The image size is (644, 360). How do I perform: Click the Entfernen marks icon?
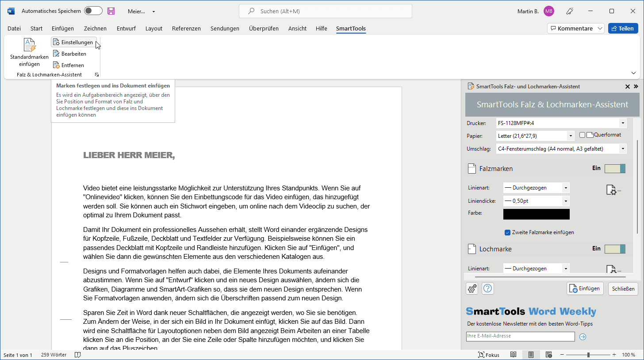[x=56, y=65]
